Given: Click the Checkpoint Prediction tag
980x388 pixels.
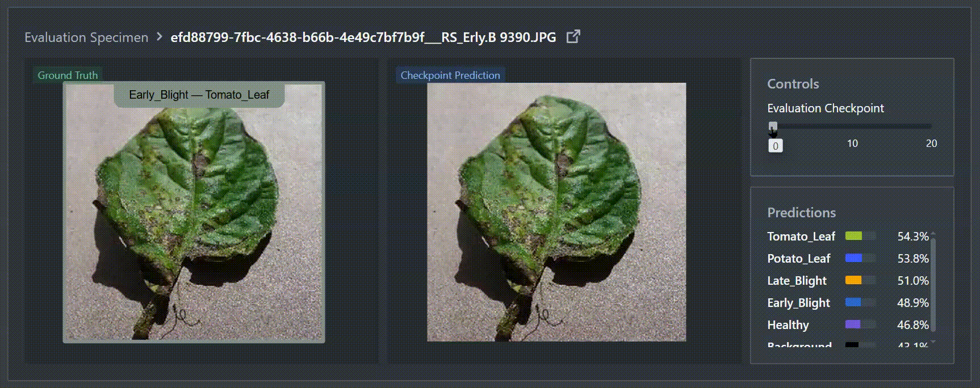Looking at the screenshot, I should [x=450, y=75].
